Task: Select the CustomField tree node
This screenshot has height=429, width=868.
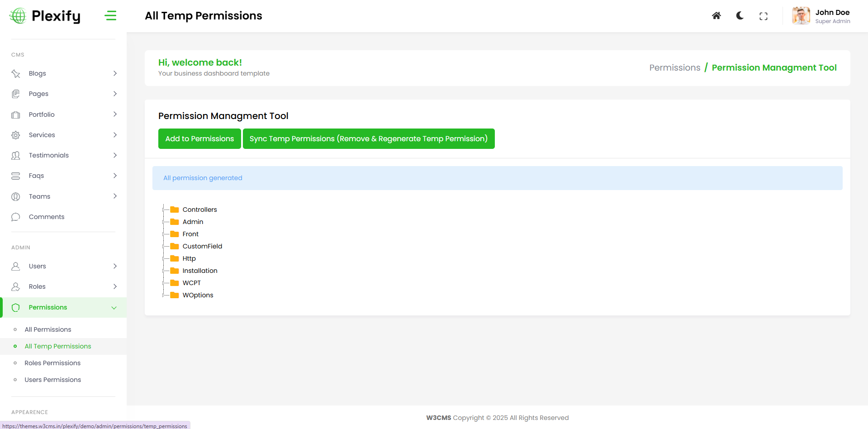Action: [202, 246]
